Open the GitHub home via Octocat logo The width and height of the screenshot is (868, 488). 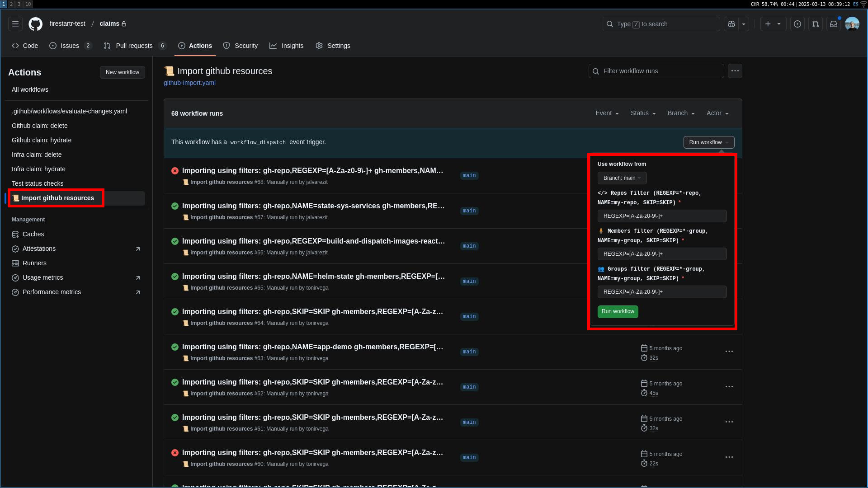(x=35, y=24)
